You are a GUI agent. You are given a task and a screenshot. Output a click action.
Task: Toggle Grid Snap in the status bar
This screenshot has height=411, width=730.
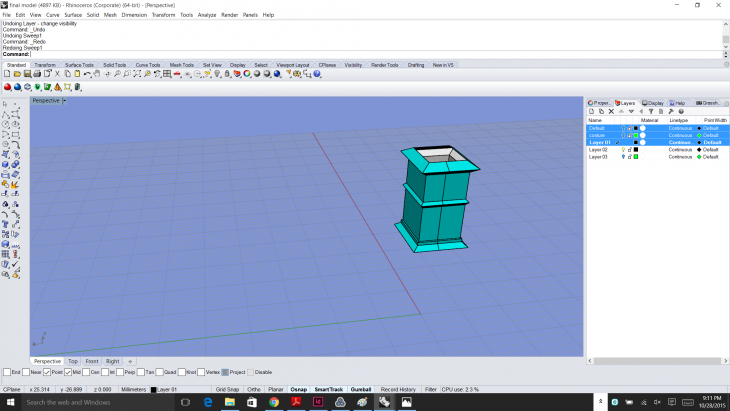[x=227, y=389]
